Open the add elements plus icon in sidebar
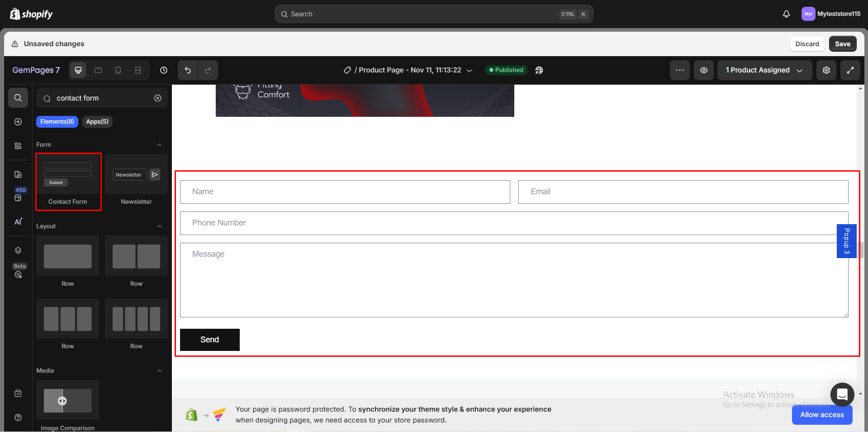Screen dimensions: 868x432 tap(18, 121)
